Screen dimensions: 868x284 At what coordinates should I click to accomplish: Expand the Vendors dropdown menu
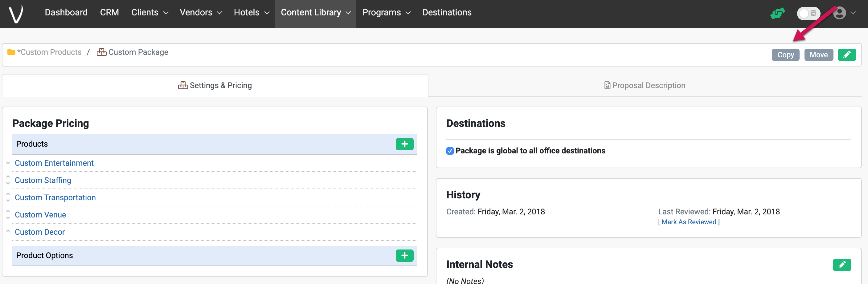pyautogui.click(x=201, y=12)
